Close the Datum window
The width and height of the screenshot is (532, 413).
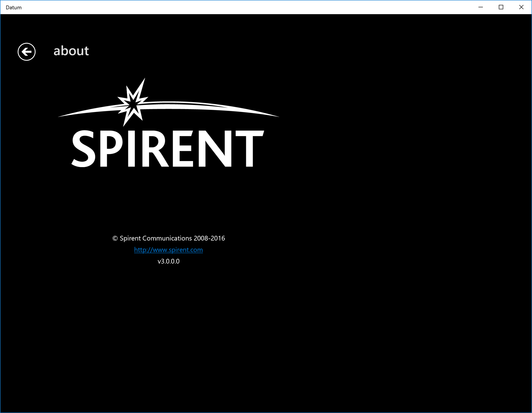[521, 7]
